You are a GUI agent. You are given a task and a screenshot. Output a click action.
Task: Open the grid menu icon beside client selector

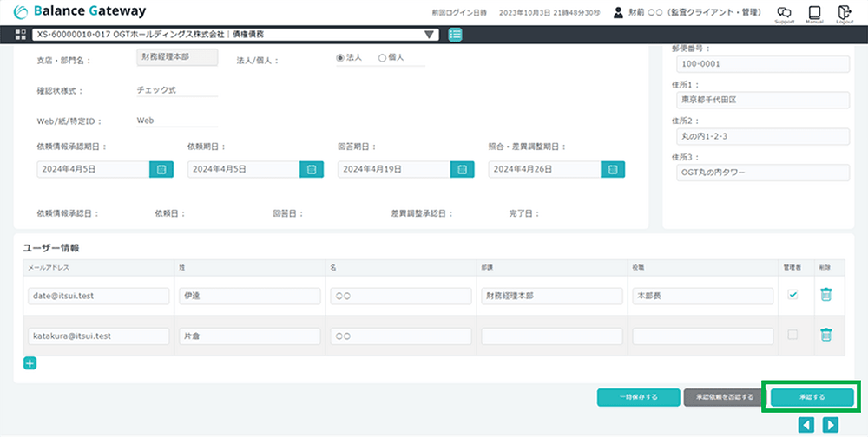(22, 35)
